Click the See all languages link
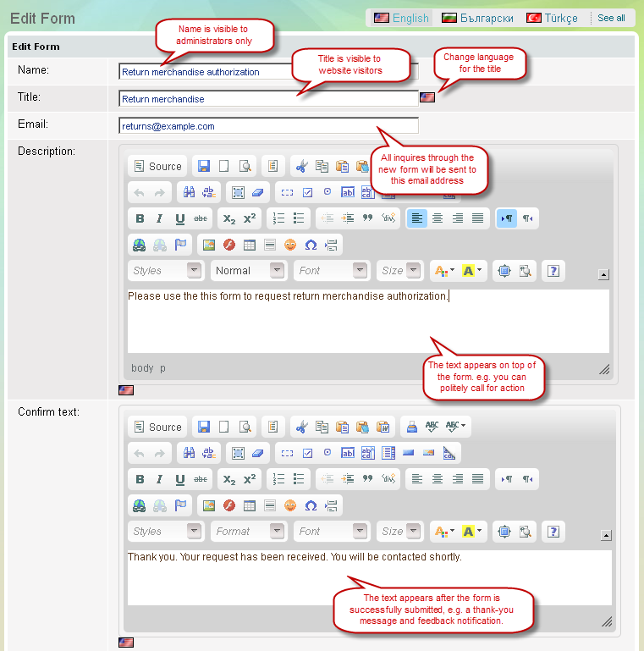The height and width of the screenshot is (651, 644). 611,18
